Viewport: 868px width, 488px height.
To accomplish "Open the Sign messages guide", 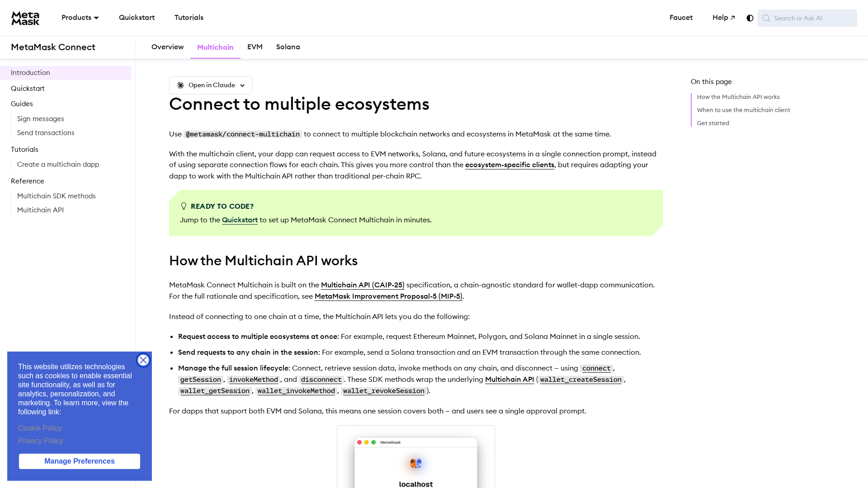I will click(x=41, y=119).
